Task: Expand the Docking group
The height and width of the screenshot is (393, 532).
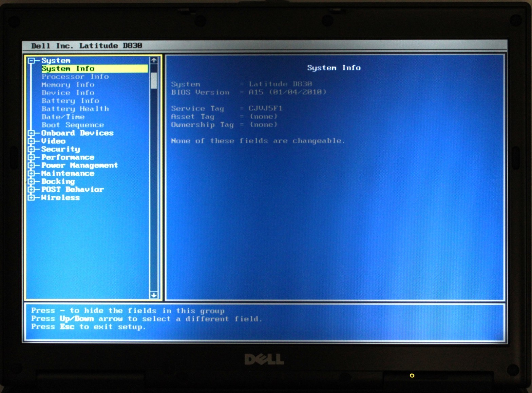Action: (31, 181)
